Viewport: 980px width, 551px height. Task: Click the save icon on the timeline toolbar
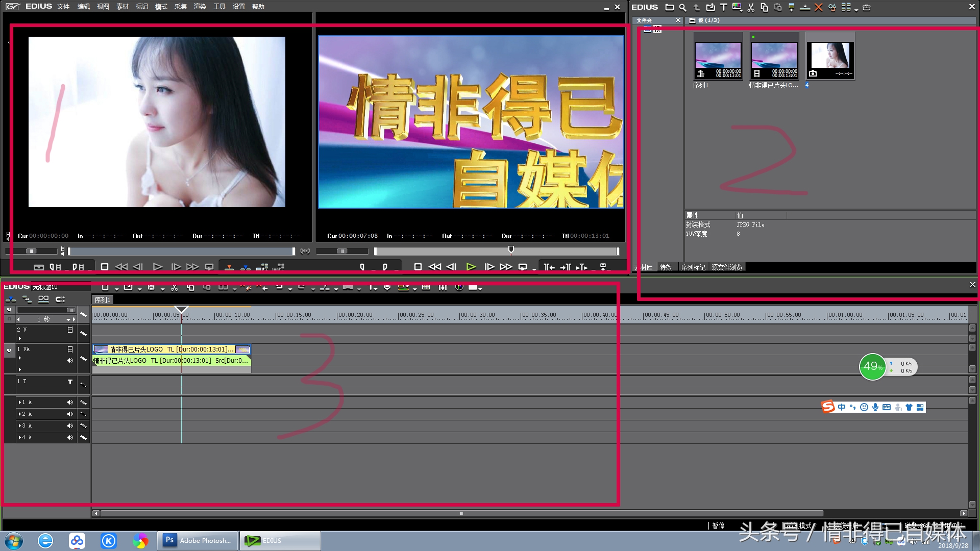(x=151, y=287)
